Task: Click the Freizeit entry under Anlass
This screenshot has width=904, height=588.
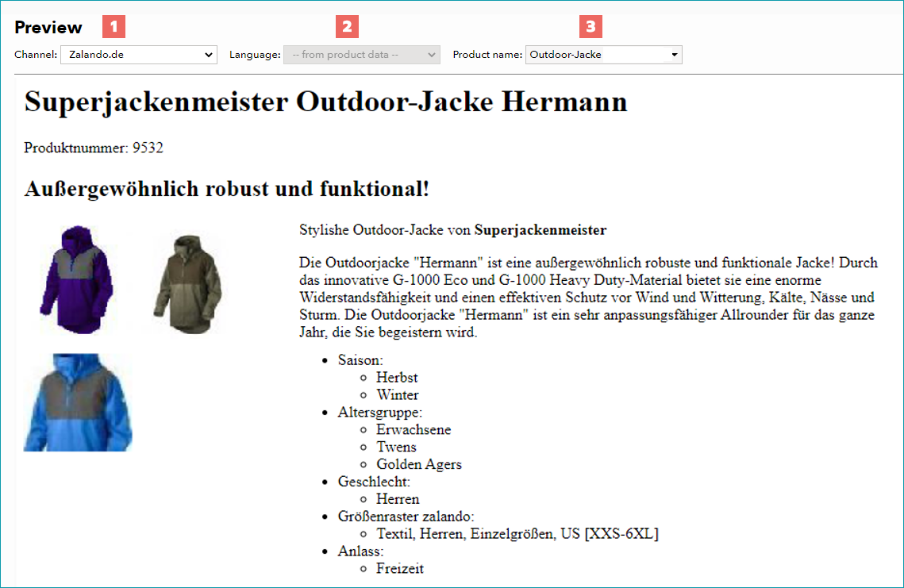Action: point(400,568)
